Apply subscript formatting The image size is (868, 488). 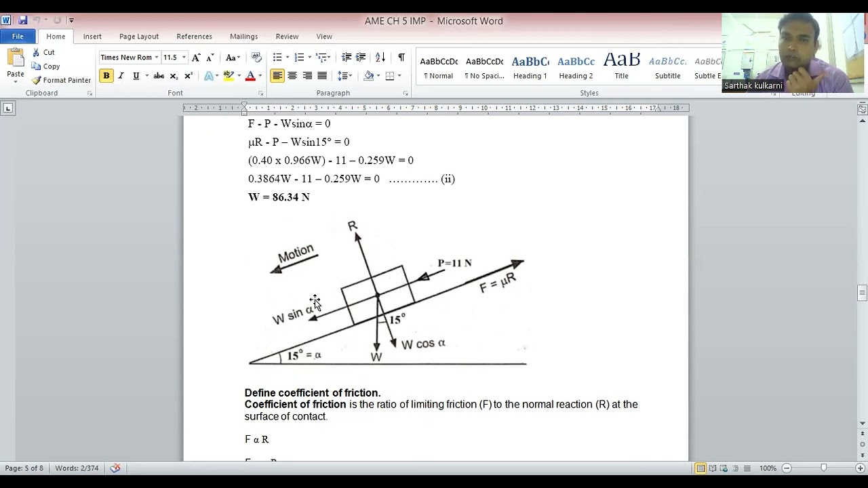(174, 76)
